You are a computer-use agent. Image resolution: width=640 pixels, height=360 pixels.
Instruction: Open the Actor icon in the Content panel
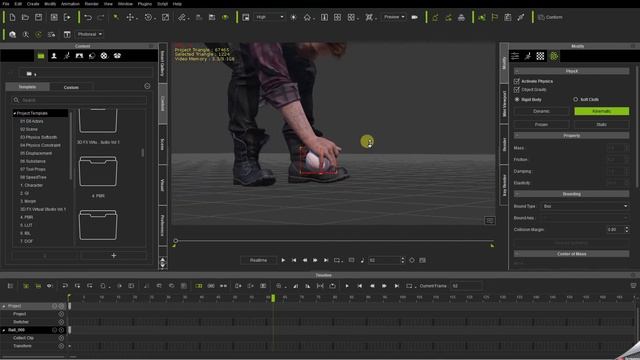[x=53, y=56]
